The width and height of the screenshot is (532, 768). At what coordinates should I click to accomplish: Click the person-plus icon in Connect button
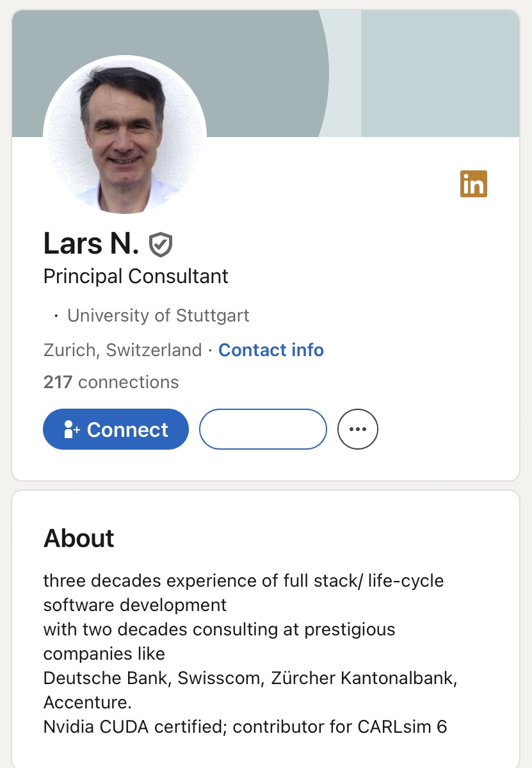tap(72, 429)
